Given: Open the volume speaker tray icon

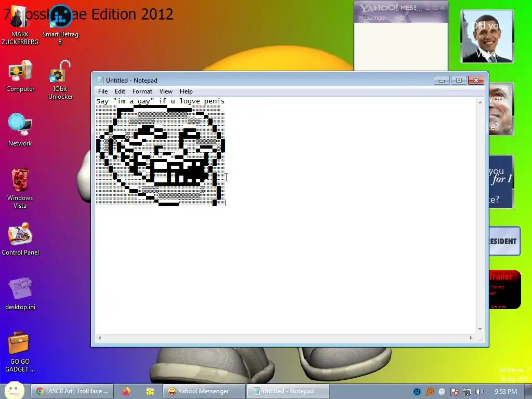Looking at the screenshot, I should pos(479,392).
